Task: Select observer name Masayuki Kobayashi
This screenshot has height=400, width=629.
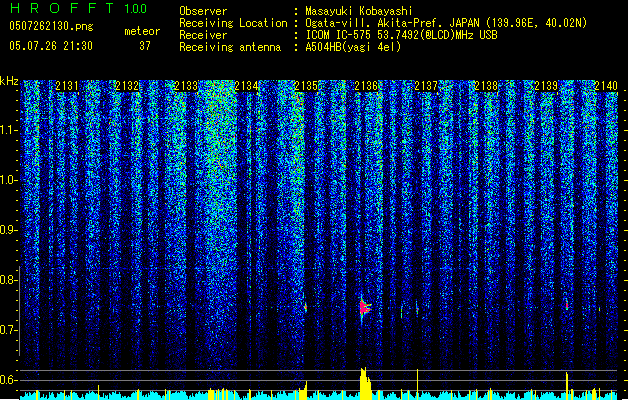Action: [359, 11]
